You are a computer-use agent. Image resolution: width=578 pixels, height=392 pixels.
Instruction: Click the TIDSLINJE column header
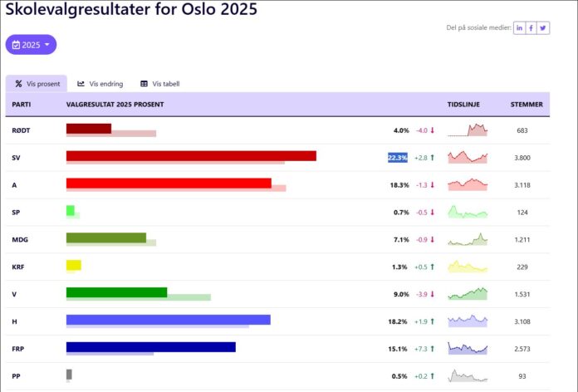[x=463, y=105]
